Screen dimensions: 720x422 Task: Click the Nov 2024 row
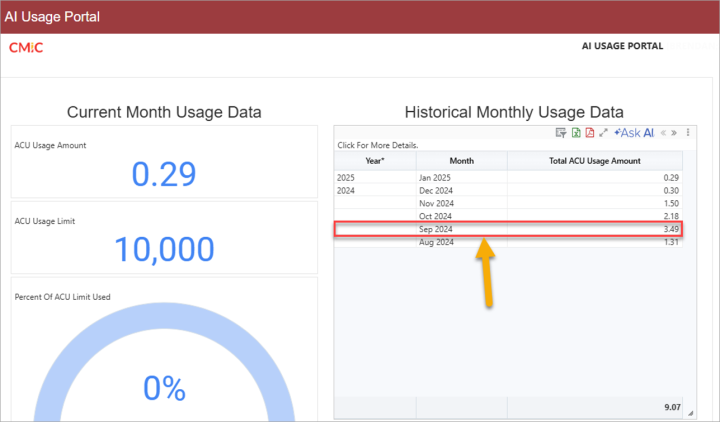tap(508, 203)
